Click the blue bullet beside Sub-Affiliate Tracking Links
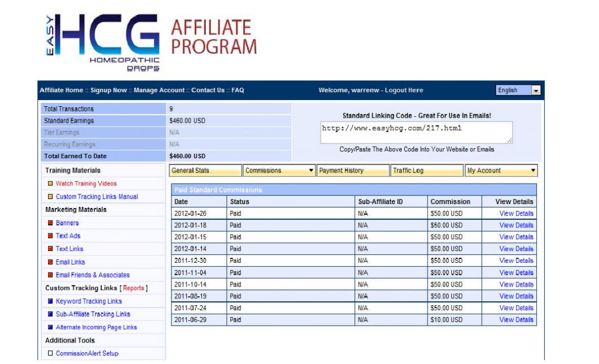The height and width of the screenshot is (364, 599). pyautogui.click(x=50, y=314)
